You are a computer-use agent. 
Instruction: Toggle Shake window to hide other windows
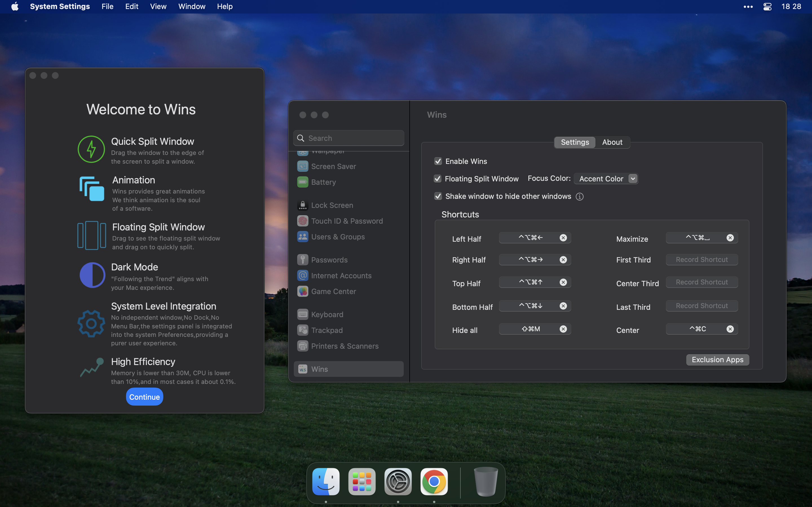438,196
